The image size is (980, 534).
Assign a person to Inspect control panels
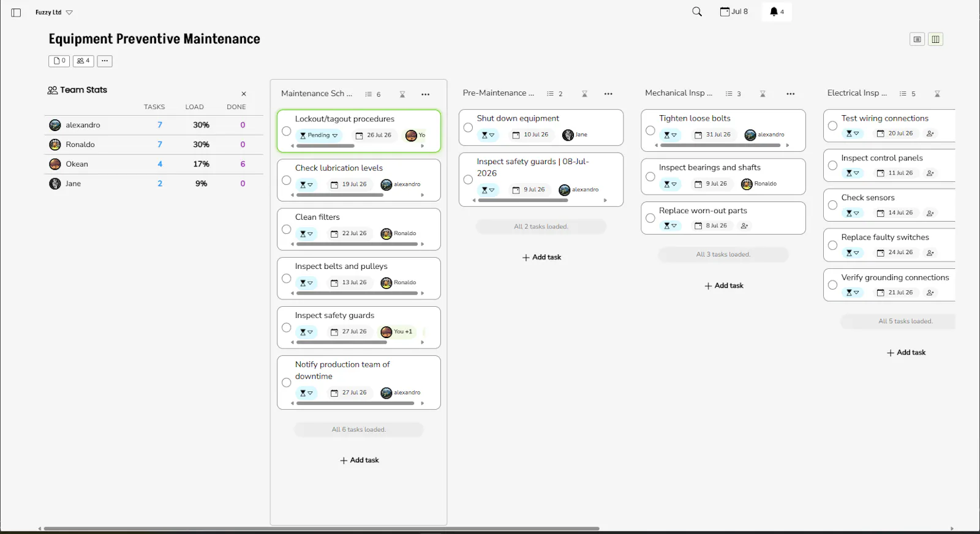tap(930, 173)
